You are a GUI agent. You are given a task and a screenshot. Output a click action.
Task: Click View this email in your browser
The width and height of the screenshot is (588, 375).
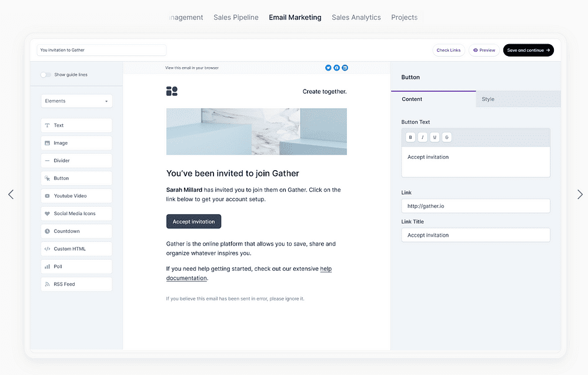192,68
